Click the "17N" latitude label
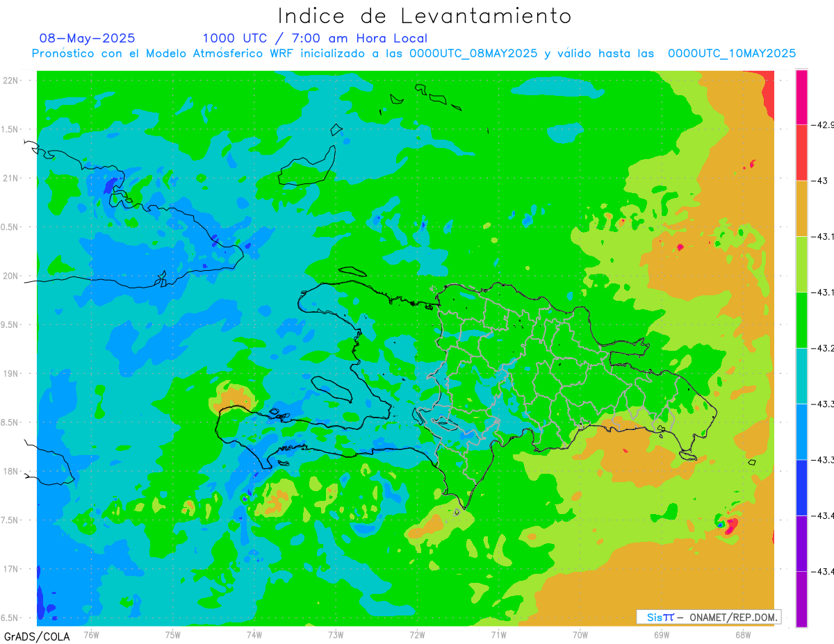834x644 pixels. pyautogui.click(x=11, y=569)
